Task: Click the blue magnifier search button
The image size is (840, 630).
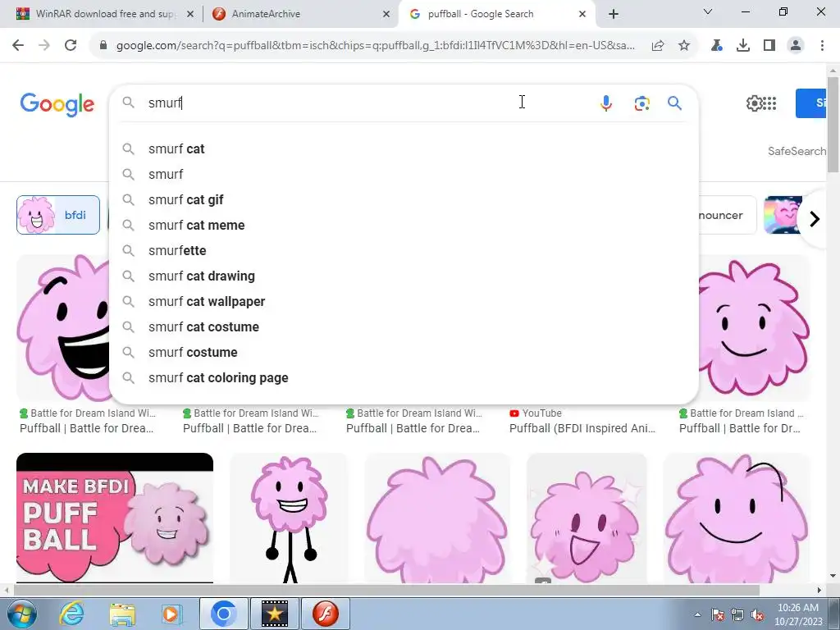Action: (x=674, y=103)
